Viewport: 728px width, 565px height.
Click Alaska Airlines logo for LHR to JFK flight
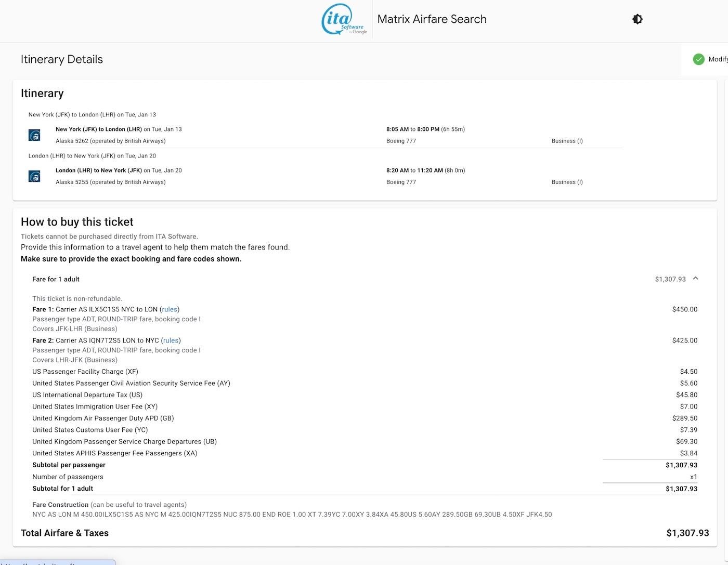coord(34,176)
